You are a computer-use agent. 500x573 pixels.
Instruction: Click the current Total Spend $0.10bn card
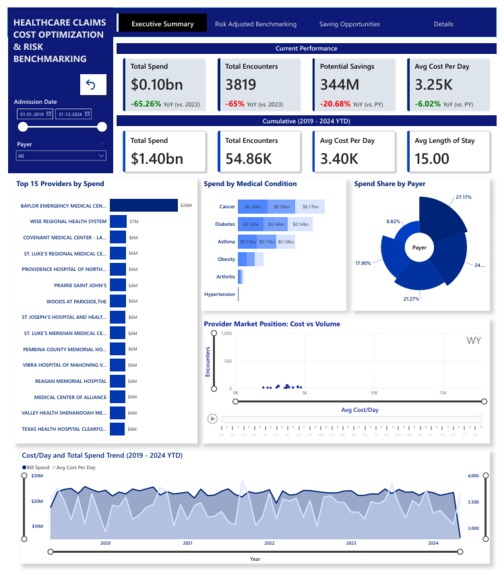point(164,85)
